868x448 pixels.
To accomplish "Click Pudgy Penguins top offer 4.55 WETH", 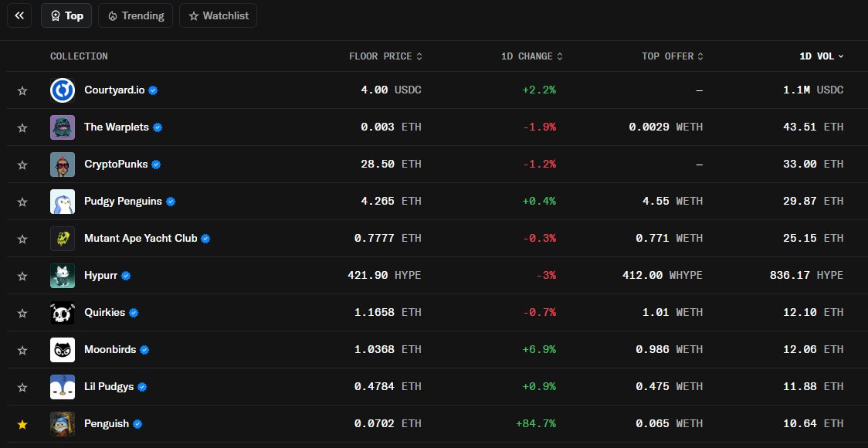I will coord(673,201).
